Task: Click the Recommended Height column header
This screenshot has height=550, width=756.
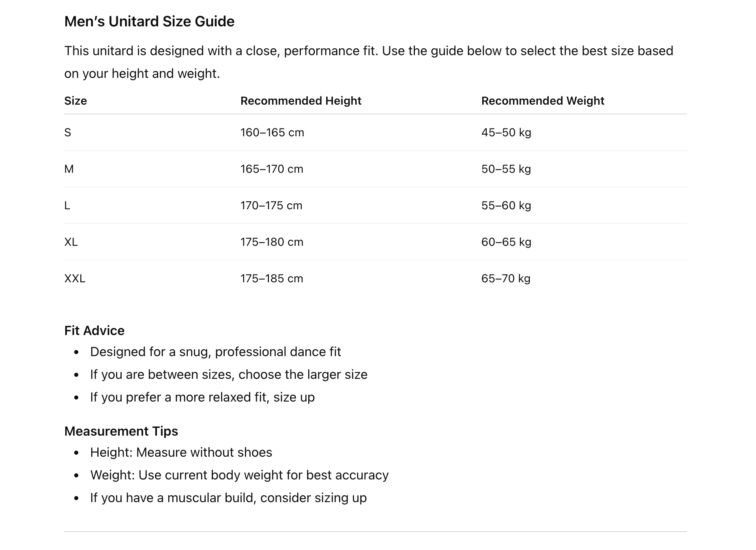Action: (301, 101)
